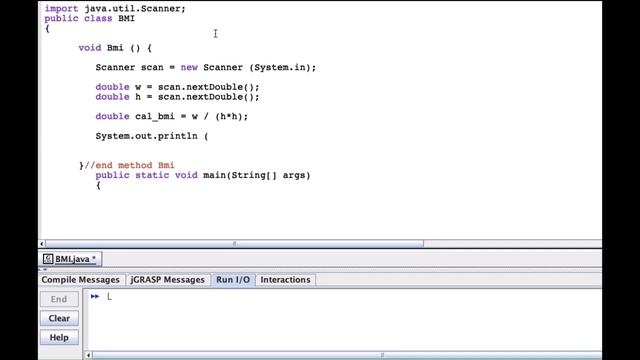Switch to jGRASP Messages tab
This screenshot has width=640, height=360.
[167, 280]
